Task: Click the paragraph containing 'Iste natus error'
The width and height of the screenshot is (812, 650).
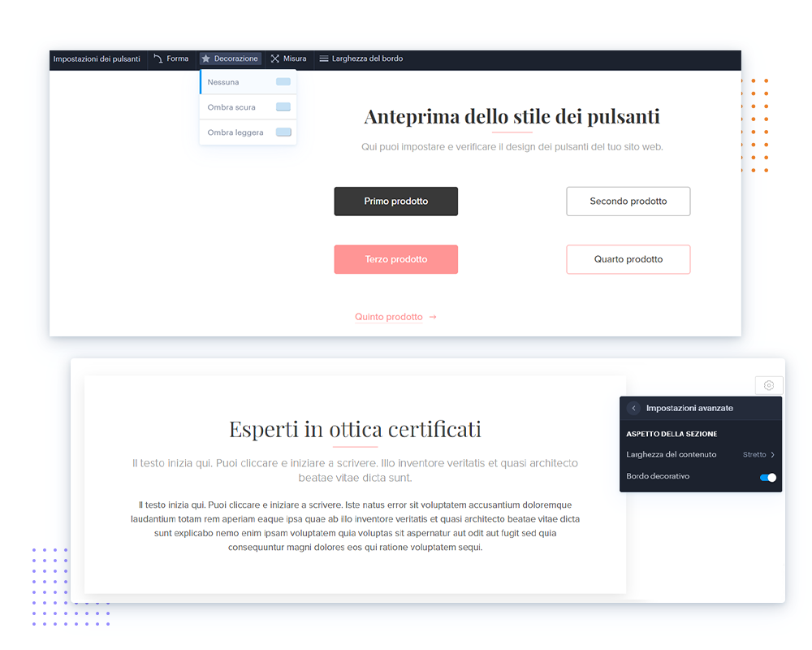Action: click(356, 526)
